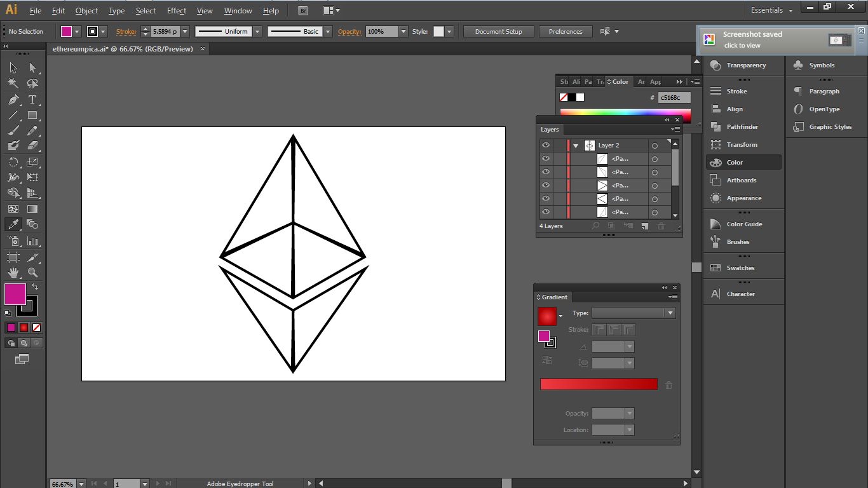868x488 pixels.
Task: Select the Direct Selection tool
Action: [32, 67]
